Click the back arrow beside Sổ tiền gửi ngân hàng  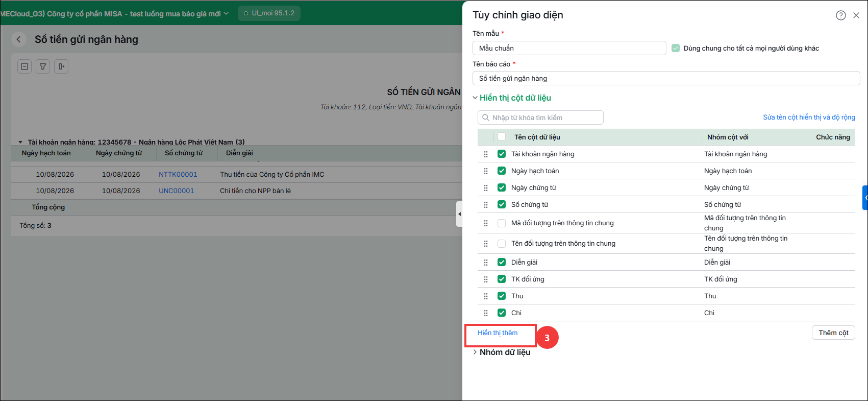pyautogui.click(x=19, y=39)
